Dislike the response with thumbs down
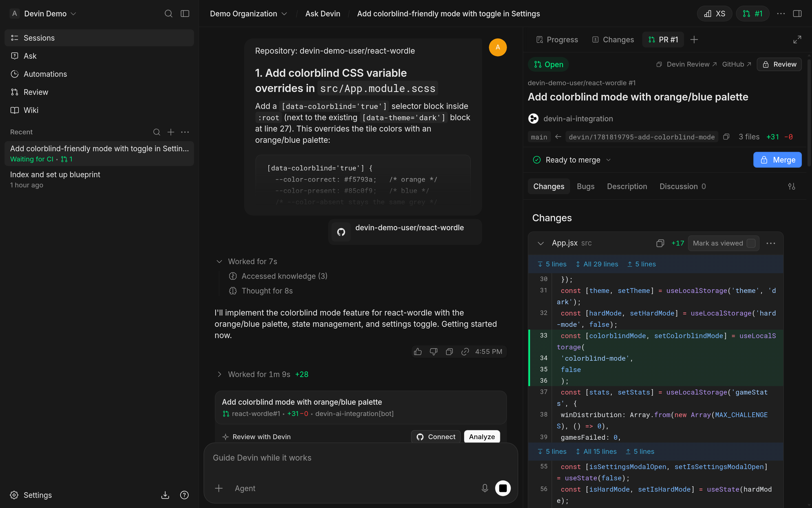812x508 pixels. [x=434, y=351]
